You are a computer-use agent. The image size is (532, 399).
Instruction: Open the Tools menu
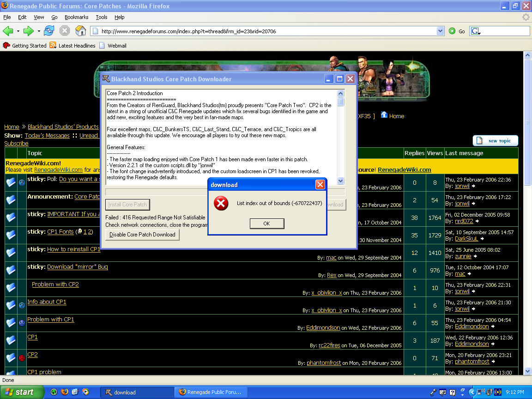point(102,17)
